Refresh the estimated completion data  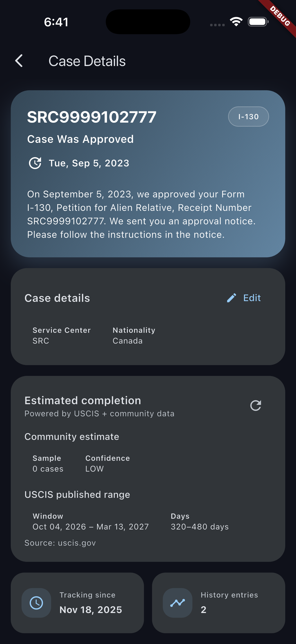pos(256,405)
